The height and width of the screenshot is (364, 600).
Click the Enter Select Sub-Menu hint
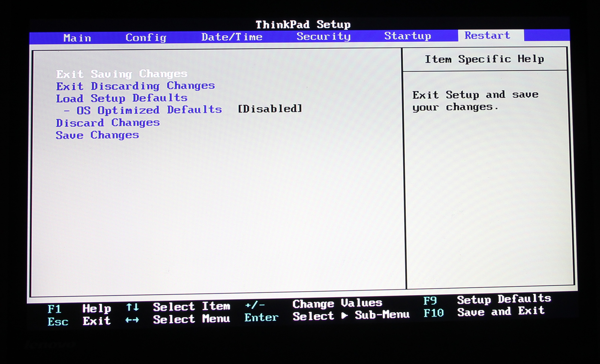pyautogui.click(x=327, y=316)
